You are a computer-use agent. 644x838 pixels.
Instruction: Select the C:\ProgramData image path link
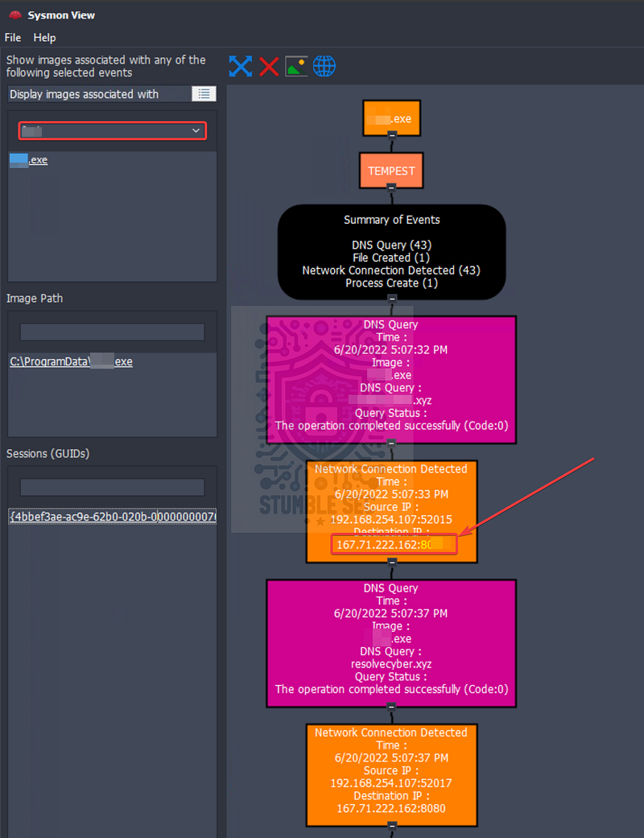[x=71, y=361]
